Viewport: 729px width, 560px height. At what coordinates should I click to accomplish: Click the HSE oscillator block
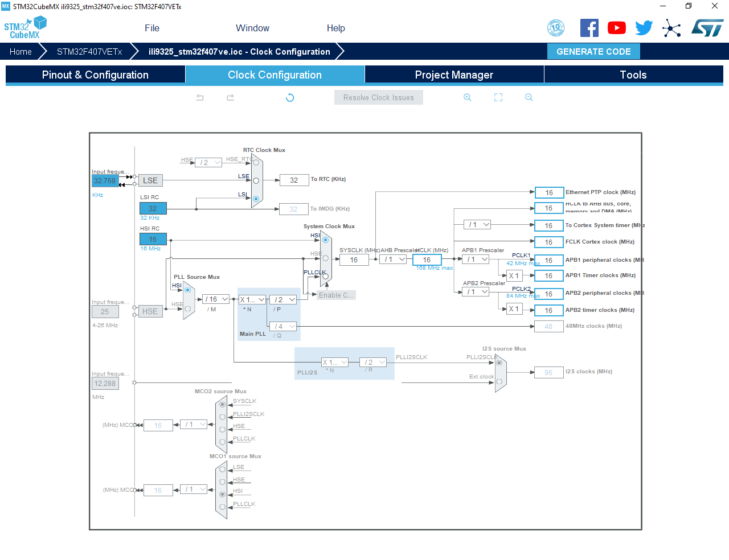coord(150,311)
